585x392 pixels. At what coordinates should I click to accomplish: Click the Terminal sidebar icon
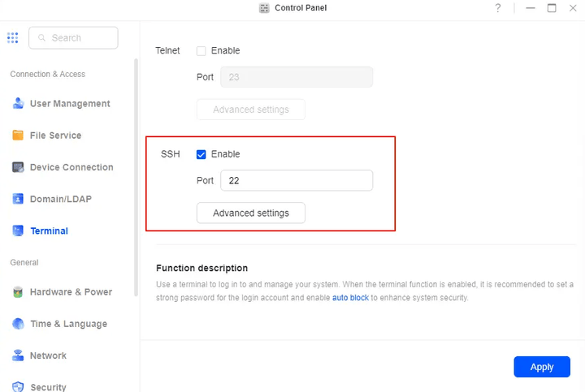point(18,231)
